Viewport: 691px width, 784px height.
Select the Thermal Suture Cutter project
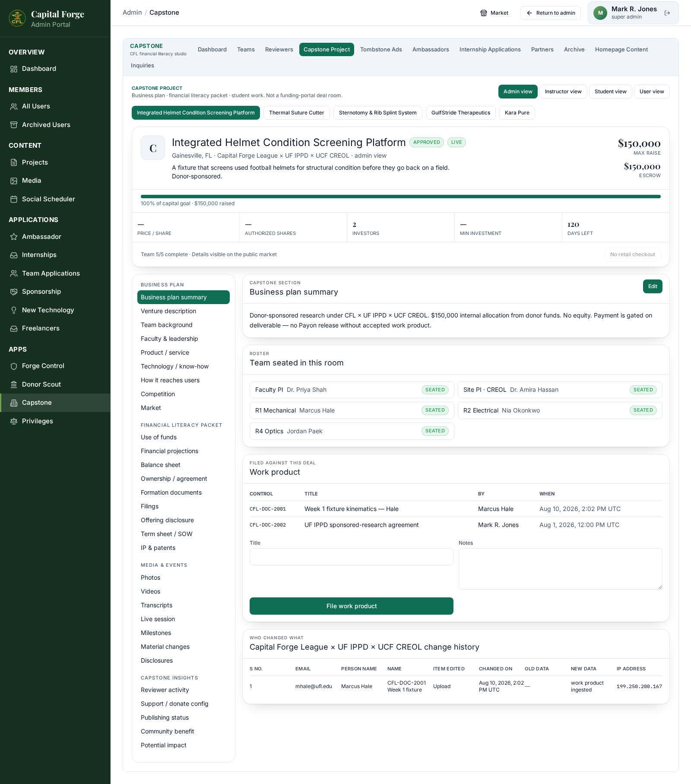click(x=297, y=113)
